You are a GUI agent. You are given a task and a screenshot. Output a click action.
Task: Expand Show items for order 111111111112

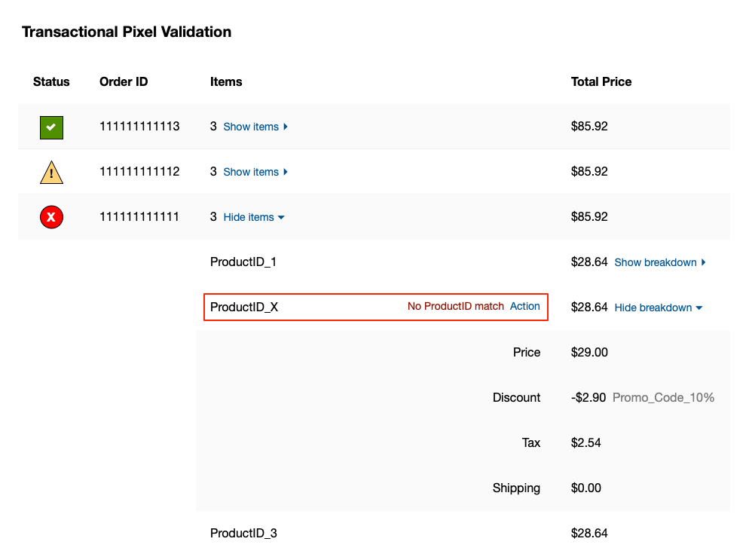coord(249,172)
